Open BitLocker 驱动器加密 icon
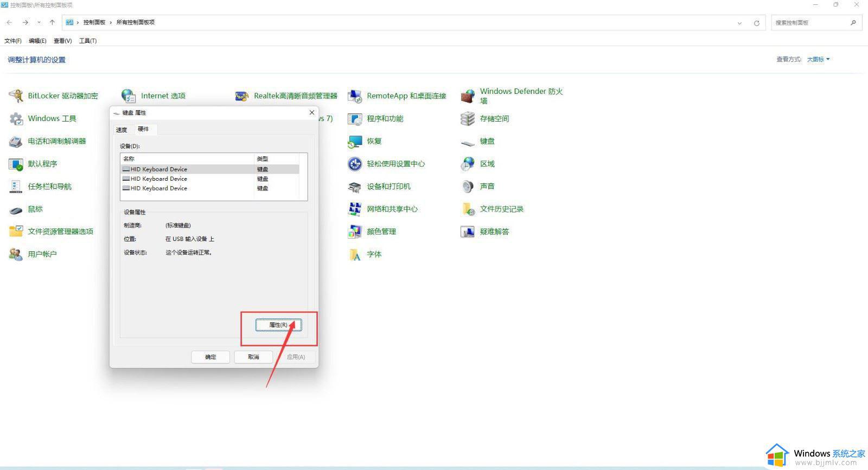868x470 pixels. [16, 96]
